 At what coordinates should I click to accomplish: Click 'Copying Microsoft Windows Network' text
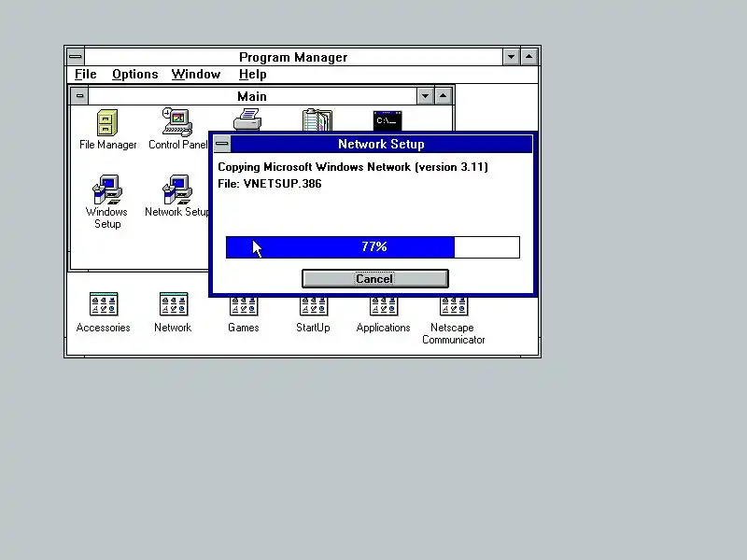(x=314, y=167)
